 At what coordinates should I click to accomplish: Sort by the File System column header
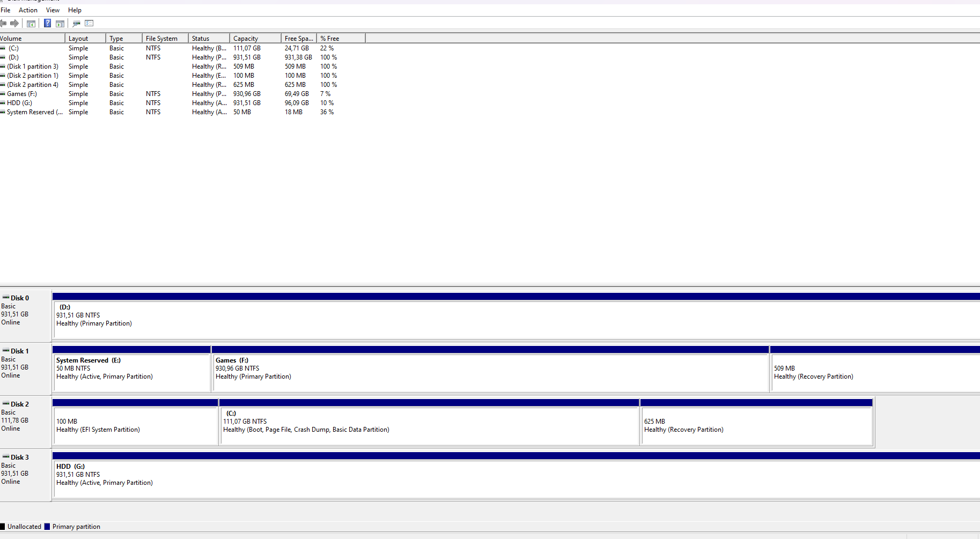[x=165, y=39]
